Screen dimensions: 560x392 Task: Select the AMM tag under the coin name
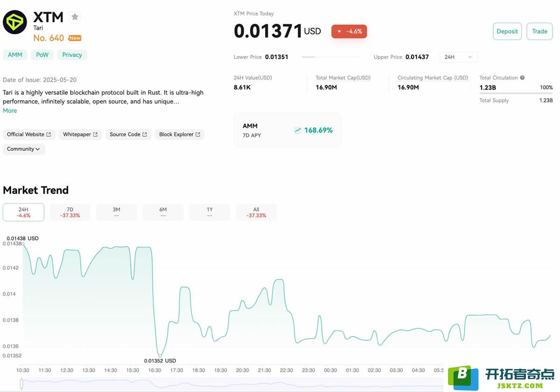tap(15, 55)
